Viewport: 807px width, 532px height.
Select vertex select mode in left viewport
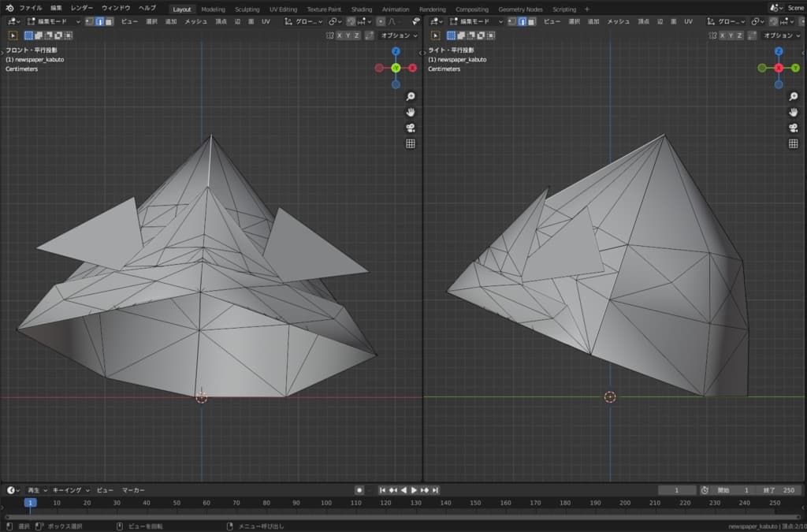[89, 21]
